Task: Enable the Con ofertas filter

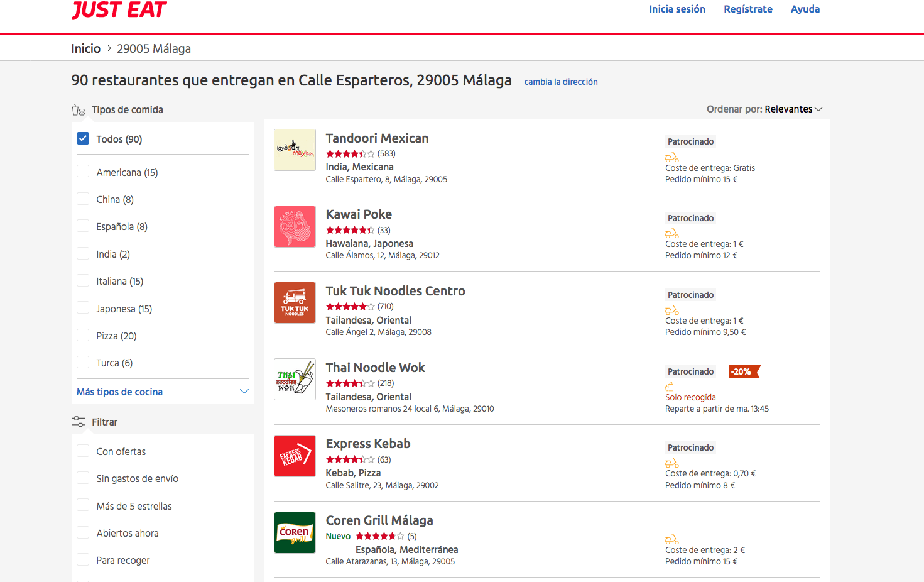Action: (83, 451)
